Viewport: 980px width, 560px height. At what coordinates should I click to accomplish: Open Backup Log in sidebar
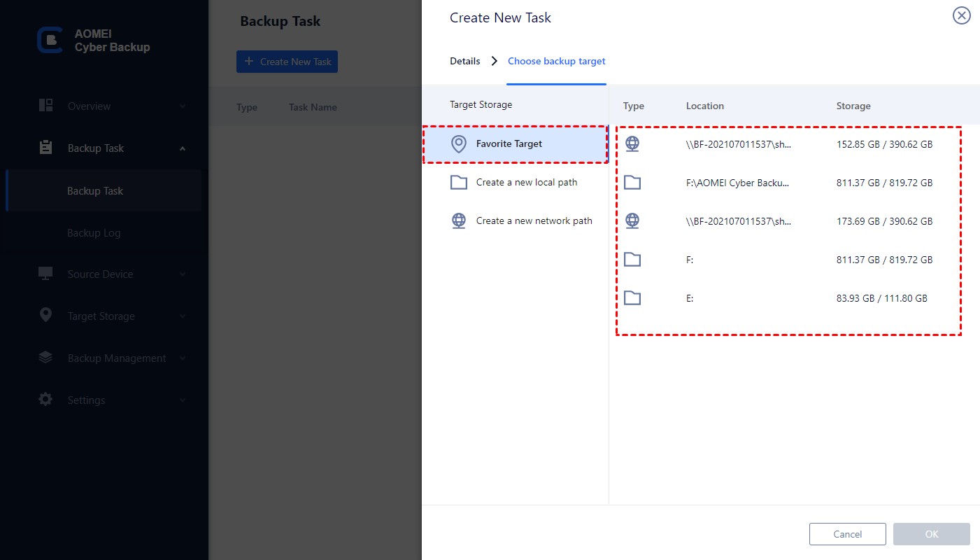pyautogui.click(x=94, y=232)
